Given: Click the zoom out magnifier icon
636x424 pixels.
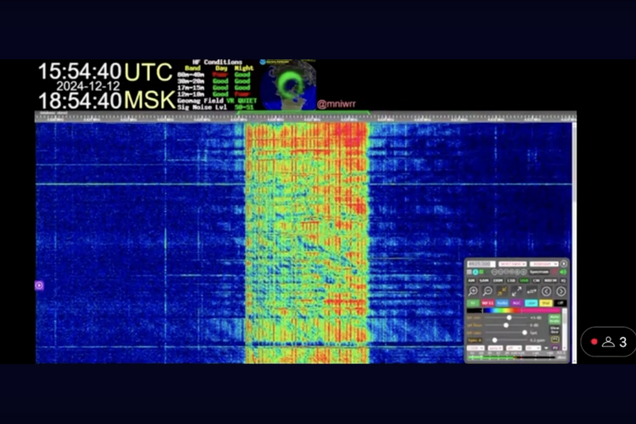Looking at the screenshot, I should point(487,291).
